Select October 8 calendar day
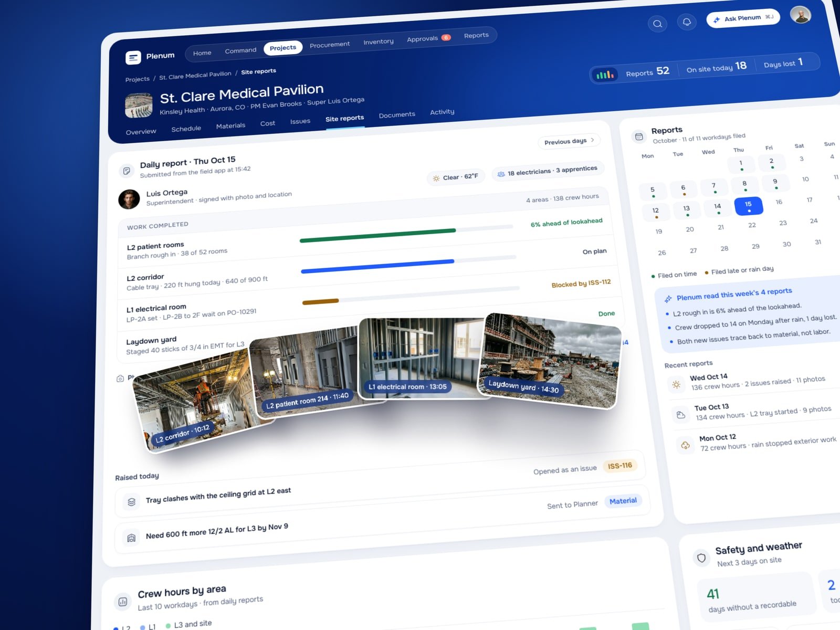The height and width of the screenshot is (630, 840). [x=744, y=185]
